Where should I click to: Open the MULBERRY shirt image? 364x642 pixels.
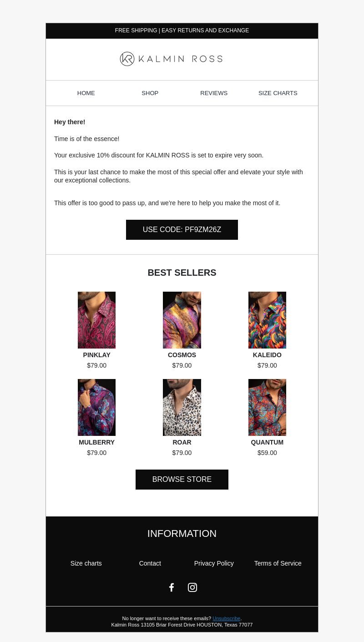(x=96, y=407)
